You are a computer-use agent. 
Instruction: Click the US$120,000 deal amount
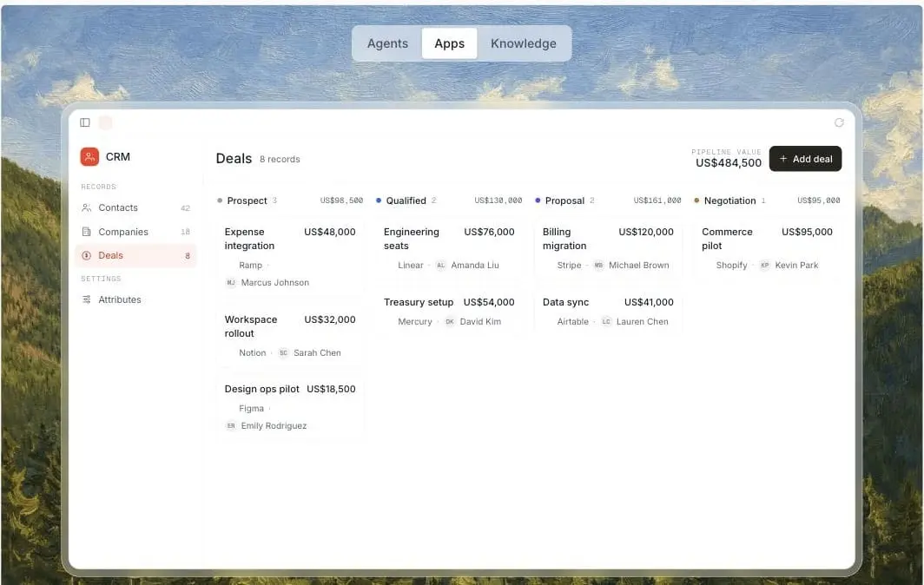tap(646, 232)
